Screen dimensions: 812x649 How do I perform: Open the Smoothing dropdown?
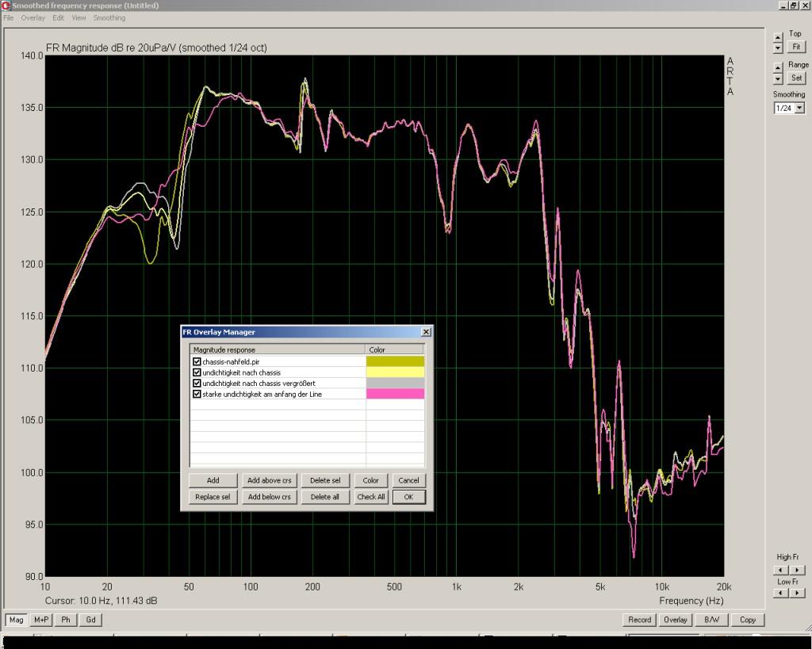tap(799, 108)
